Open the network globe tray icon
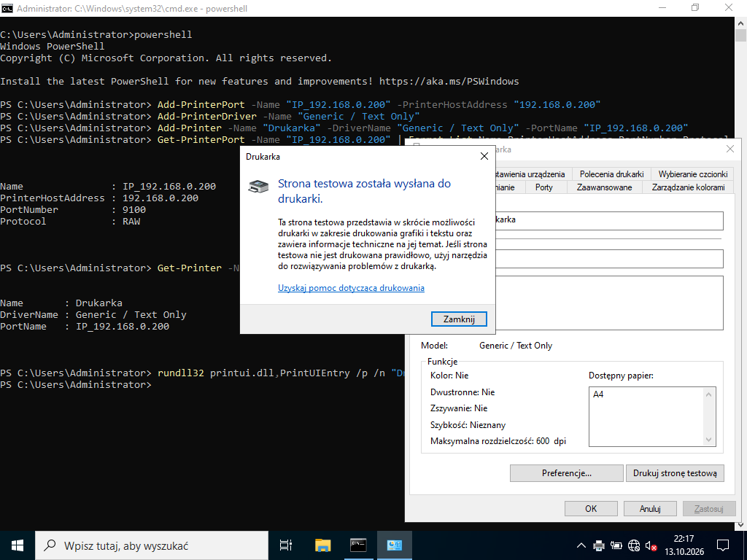Viewport: 747px width, 560px height. coord(634,545)
